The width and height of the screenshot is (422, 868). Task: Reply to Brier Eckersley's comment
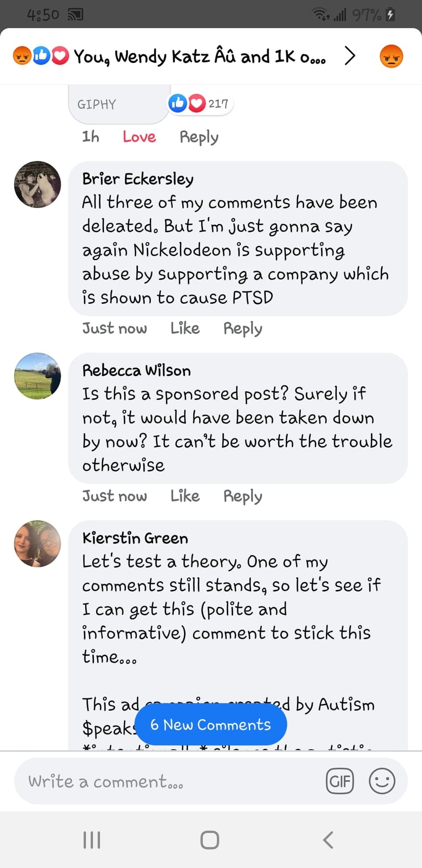[242, 329]
